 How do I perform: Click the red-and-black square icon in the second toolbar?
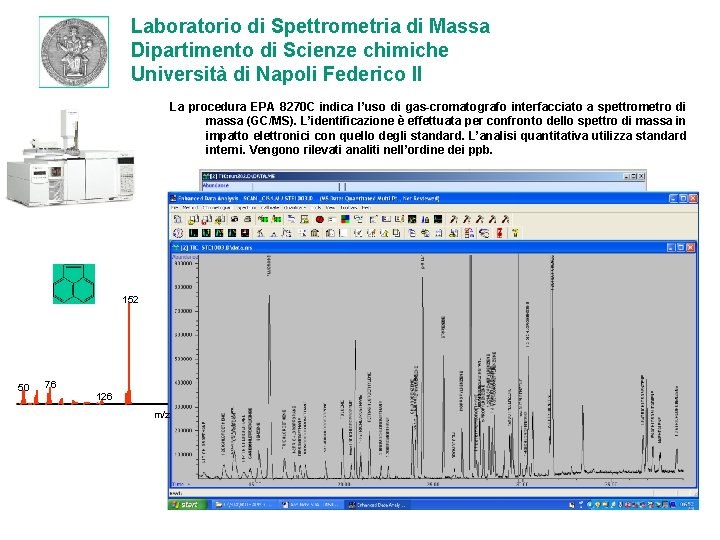tap(245, 233)
